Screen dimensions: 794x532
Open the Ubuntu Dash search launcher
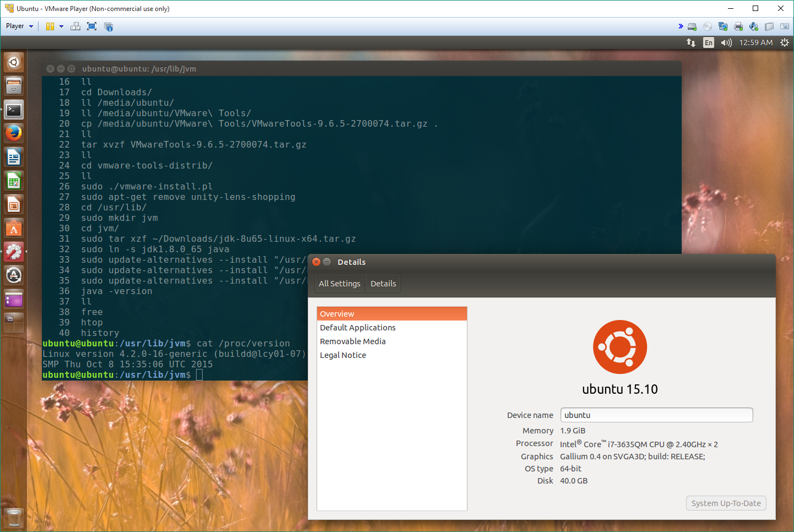pos(14,62)
